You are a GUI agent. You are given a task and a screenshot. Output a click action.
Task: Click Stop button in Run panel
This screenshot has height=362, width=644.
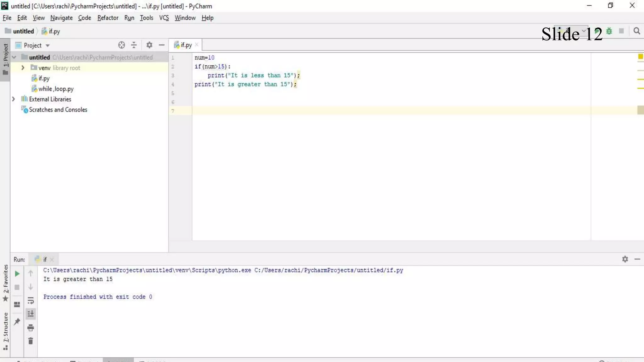[17, 287]
